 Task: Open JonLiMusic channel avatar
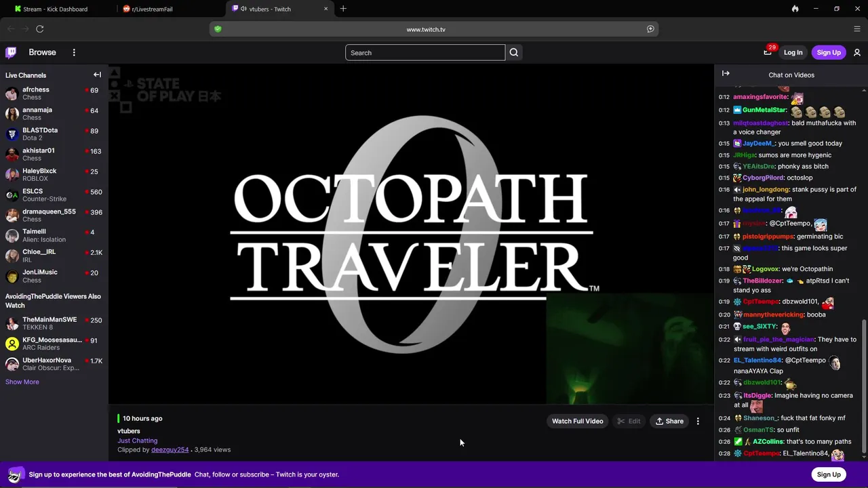point(12,277)
